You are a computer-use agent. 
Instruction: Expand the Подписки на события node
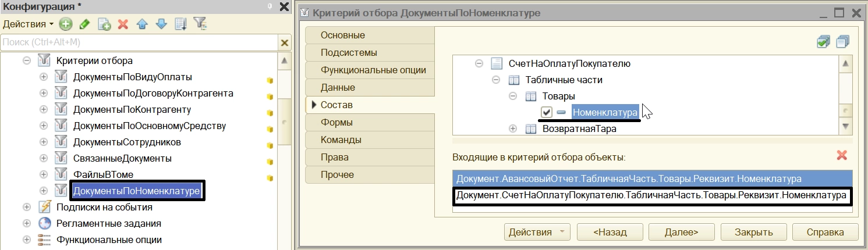26,207
